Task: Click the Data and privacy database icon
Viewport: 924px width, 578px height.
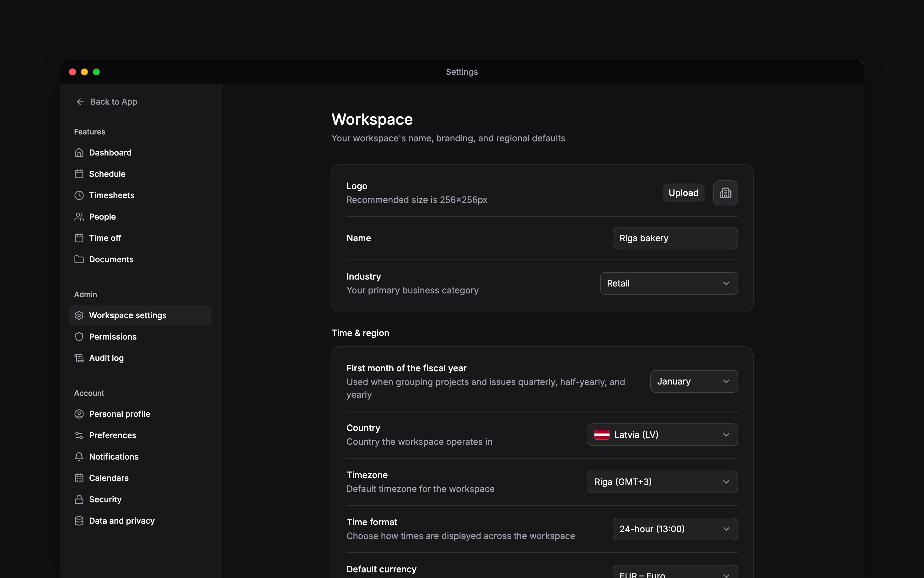Action: coord(79,521)
